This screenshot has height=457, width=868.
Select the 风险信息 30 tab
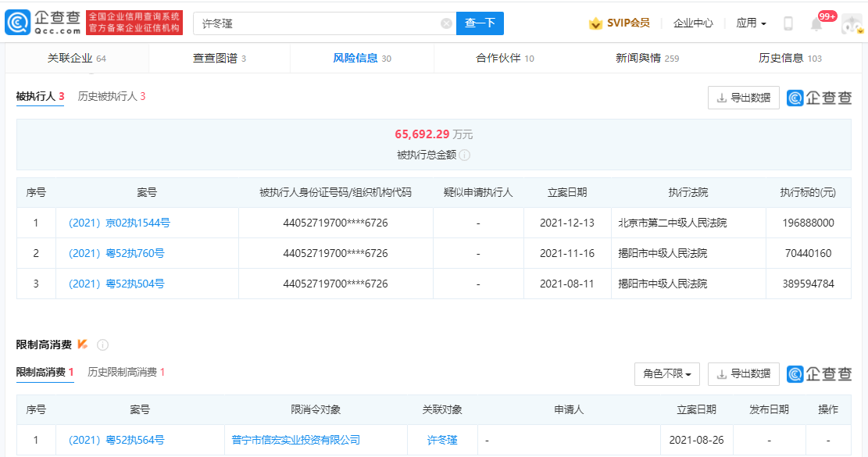362,58
